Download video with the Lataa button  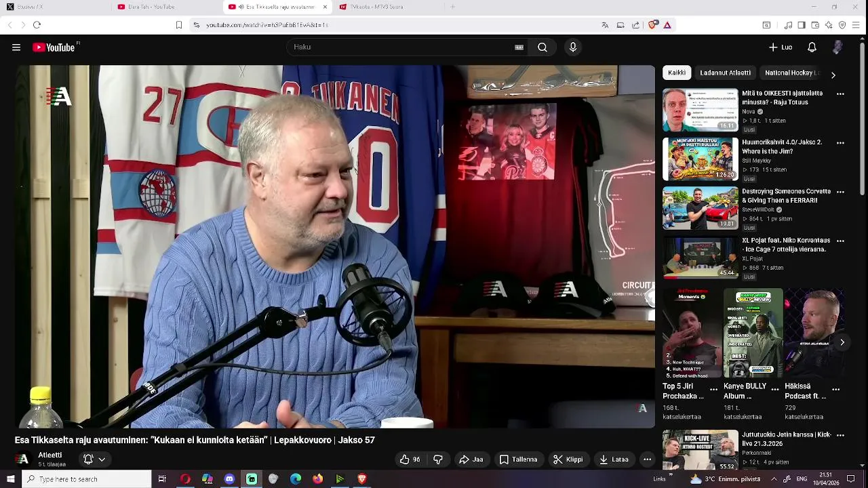[x=614, y=460]
